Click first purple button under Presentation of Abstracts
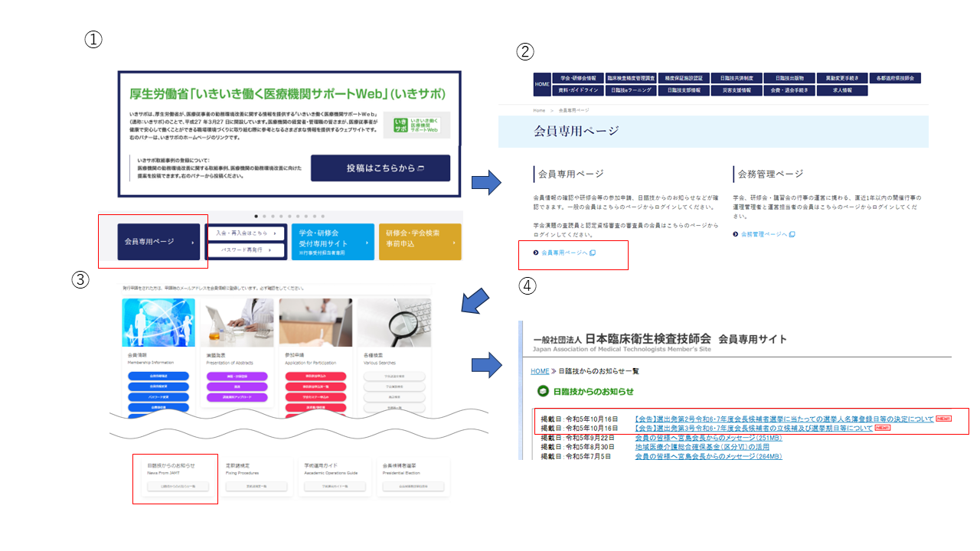Viewport: 980px width, 551px height. [x=237, y=377]
